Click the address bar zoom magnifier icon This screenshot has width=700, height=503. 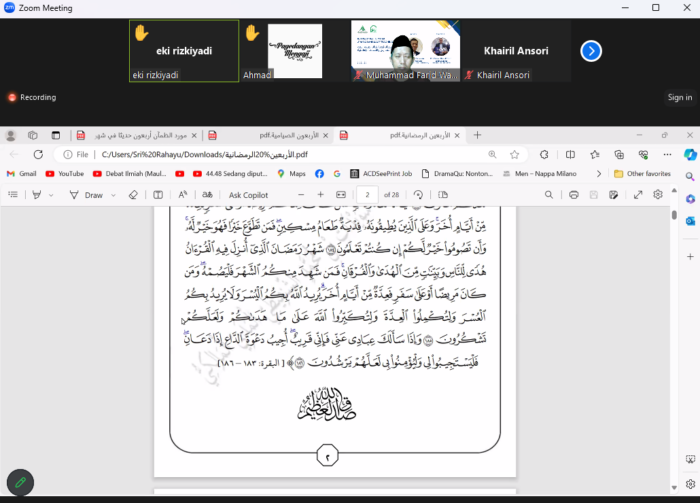pyautogui.click(x=492, y=154)
